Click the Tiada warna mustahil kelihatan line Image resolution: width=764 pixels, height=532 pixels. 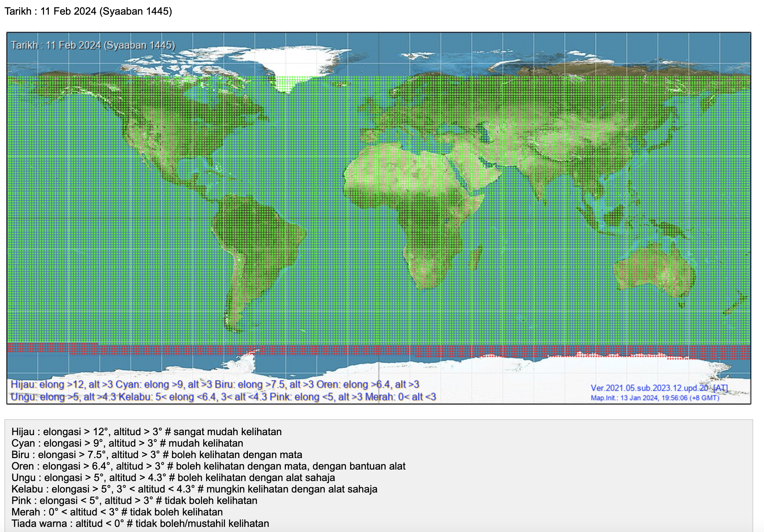tap(140, 524)
